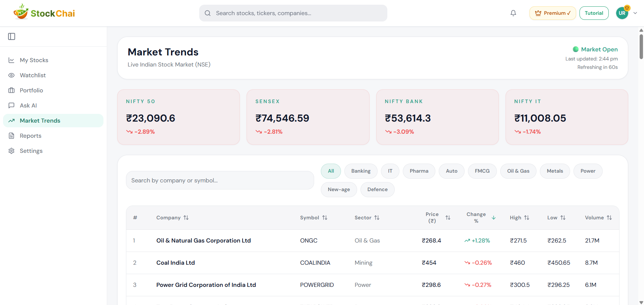
Task: Open Ask AI section
Action: (x=53, y=105)
